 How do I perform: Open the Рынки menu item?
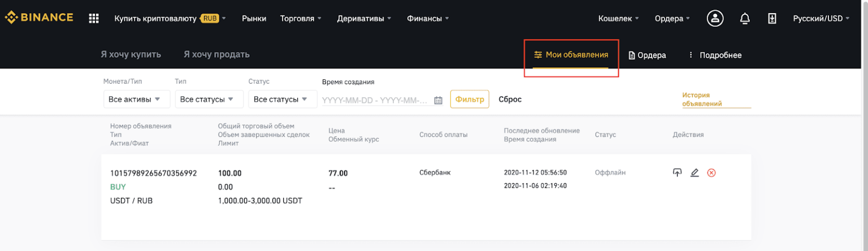click(x=254, y=18)
